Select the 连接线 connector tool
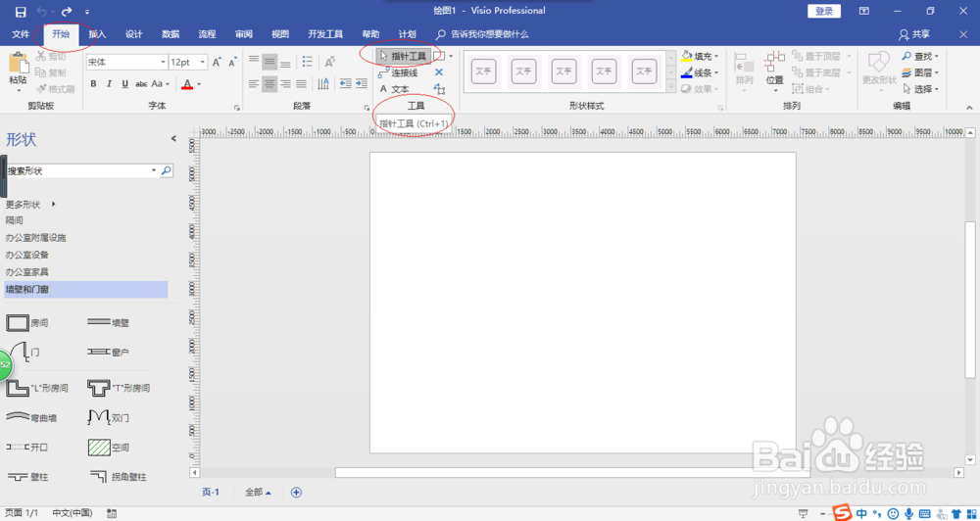 coord(398,73)
